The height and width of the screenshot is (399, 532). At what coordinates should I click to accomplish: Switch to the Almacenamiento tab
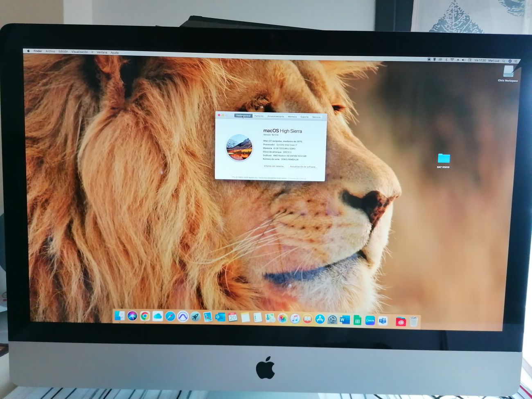tap(275, 116)
